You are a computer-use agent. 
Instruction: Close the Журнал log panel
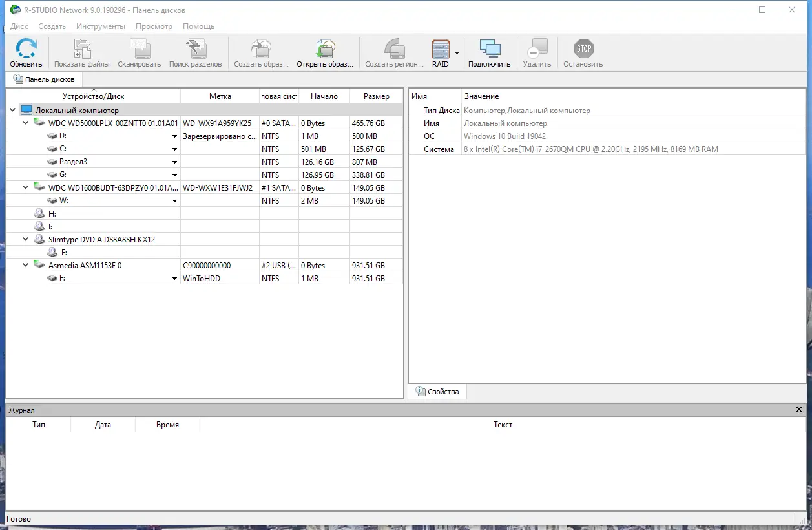pyautogui.click(x=798, y=409)
